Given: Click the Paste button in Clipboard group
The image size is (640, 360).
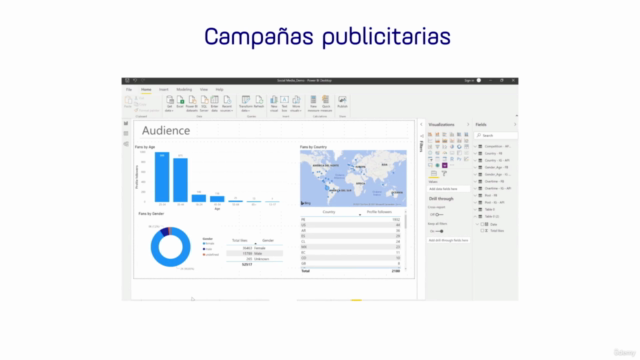Looking at the screenshot, I should [x=128, y=102].
